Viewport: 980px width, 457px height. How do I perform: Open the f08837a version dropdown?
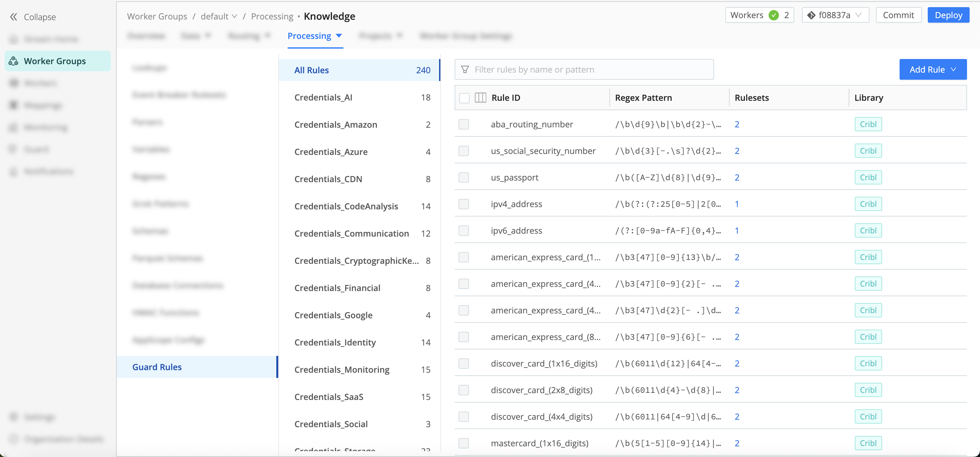click(835, 15)
